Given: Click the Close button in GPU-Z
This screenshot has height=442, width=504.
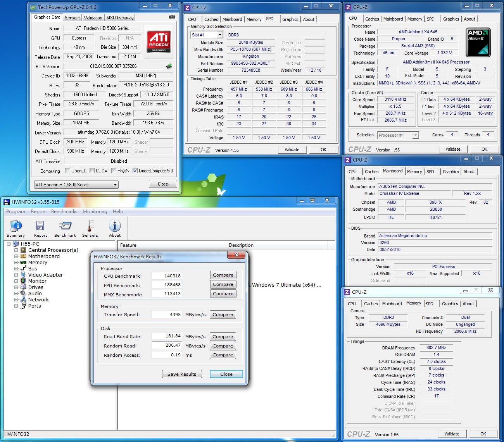Looking at the screenshot, I should click(163, 184).
